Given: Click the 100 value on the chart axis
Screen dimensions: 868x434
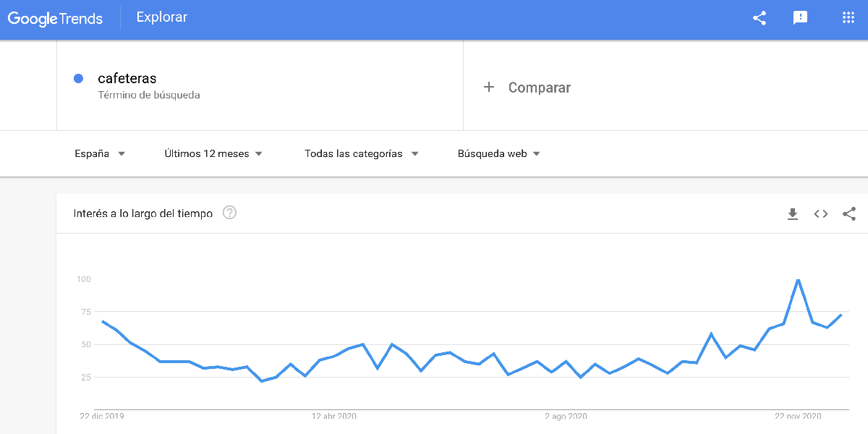Looking at the screenshot, I should point(84,279).
